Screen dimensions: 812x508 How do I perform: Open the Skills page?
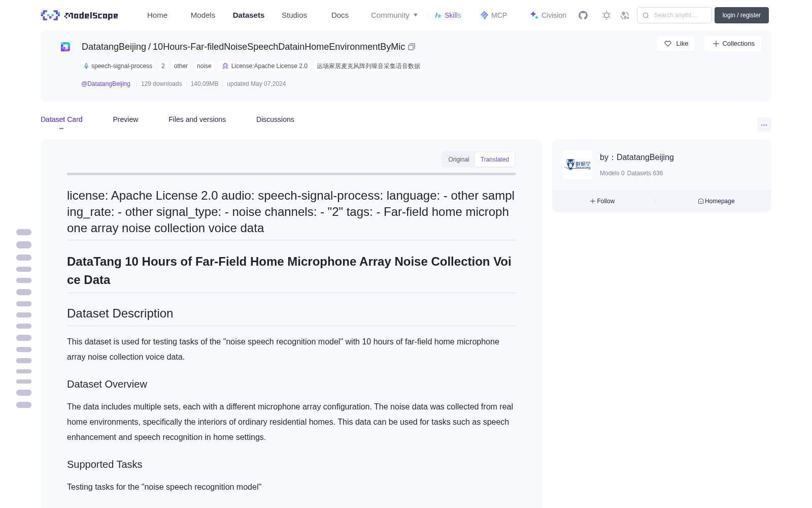click(448, 15)
